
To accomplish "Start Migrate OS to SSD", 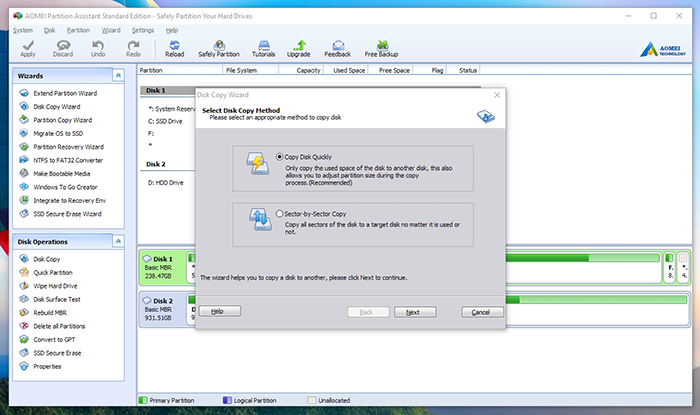I will click(58, 133).
